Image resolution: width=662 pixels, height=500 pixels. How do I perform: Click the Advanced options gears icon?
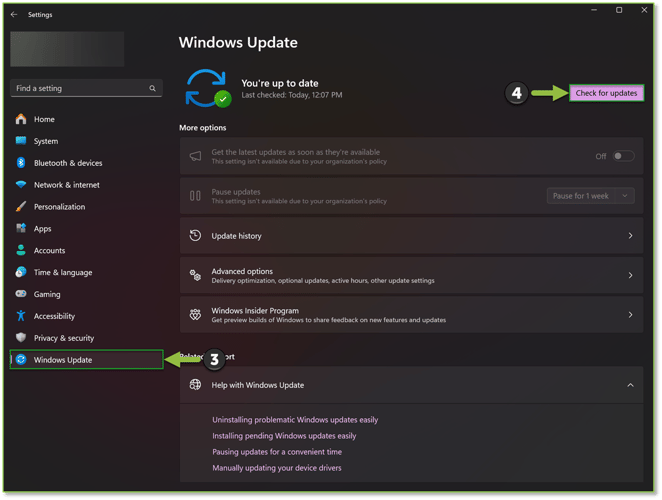(195, 275)
